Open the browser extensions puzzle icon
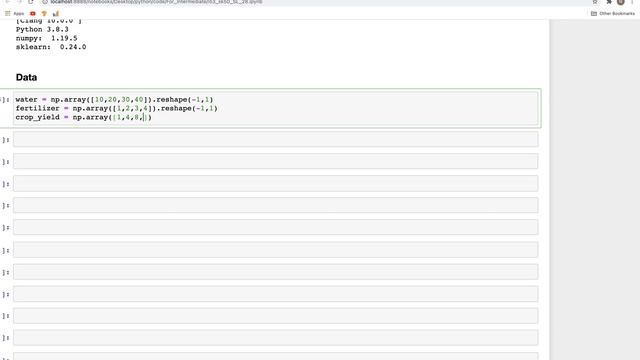 pyautogui.click(x=609, y=2)
